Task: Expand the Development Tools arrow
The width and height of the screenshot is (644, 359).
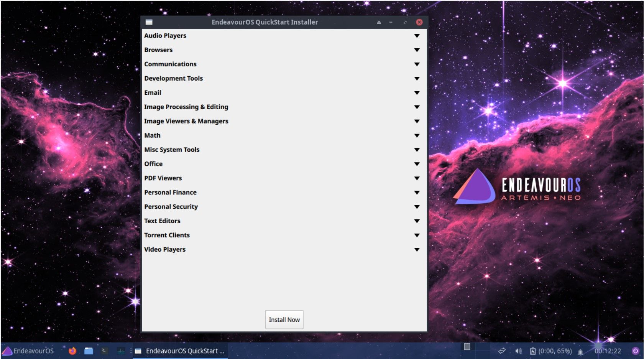Action: (417, 78)
